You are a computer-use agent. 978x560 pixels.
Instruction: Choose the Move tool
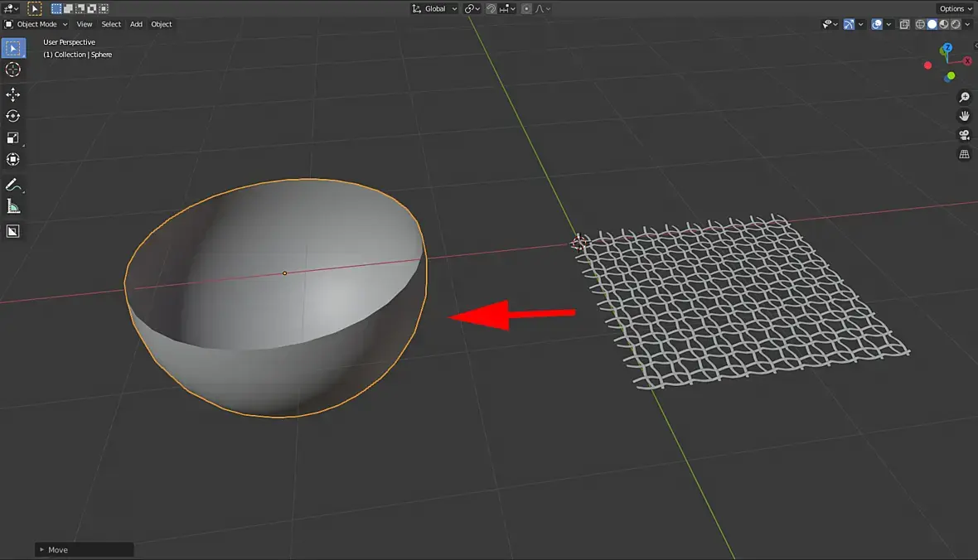[x=13, y=94]
